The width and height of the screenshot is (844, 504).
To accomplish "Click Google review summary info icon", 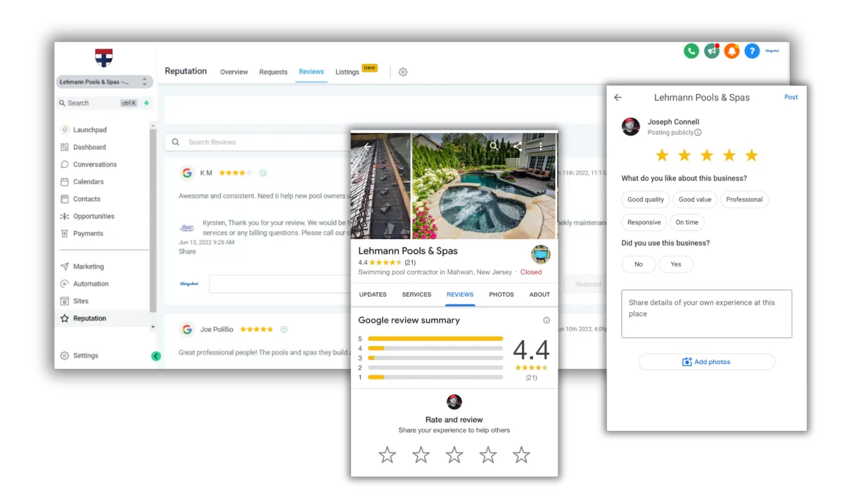I will [x=546, y=320].
